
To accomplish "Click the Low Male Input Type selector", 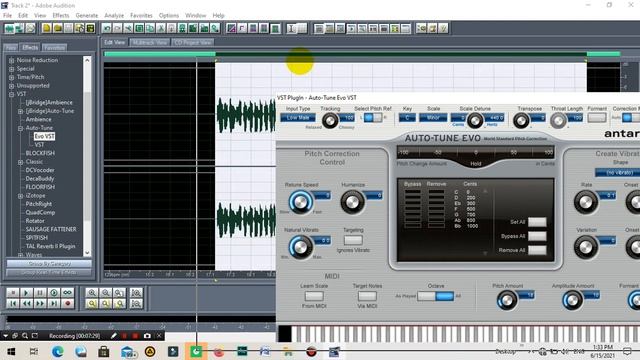I will tap(298, 118).
